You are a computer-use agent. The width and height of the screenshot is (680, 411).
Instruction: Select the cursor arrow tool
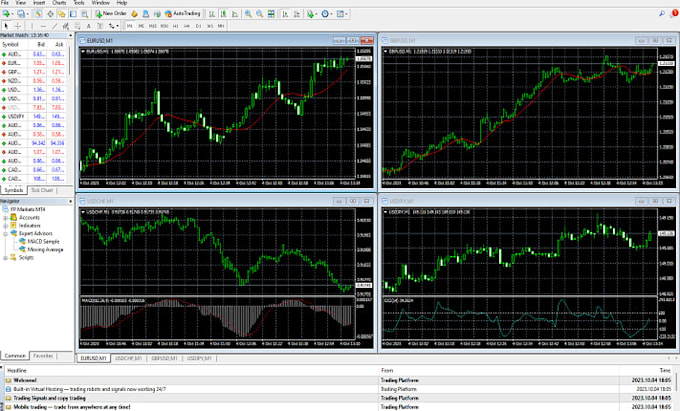[6, 26]
